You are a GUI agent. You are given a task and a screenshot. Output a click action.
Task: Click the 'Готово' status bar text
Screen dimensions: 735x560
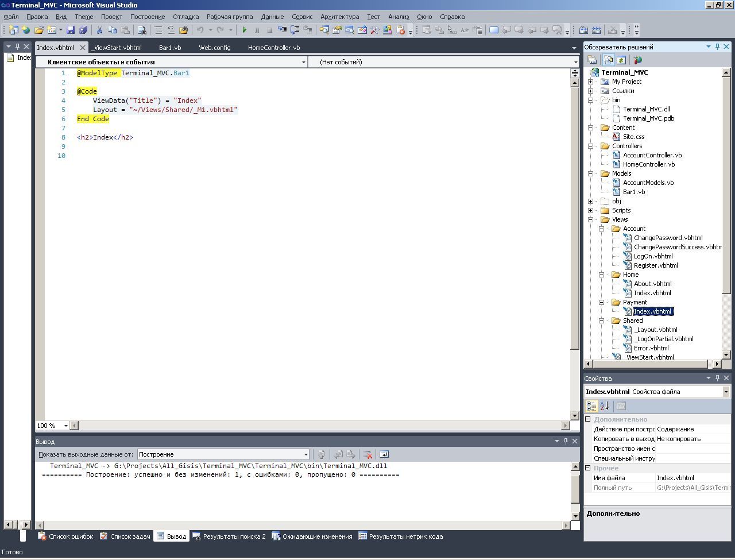click(x=13, y=552)
